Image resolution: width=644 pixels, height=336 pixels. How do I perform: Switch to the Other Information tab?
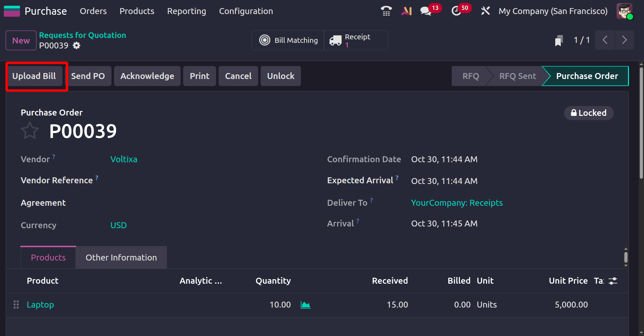[x=121, y=257]
